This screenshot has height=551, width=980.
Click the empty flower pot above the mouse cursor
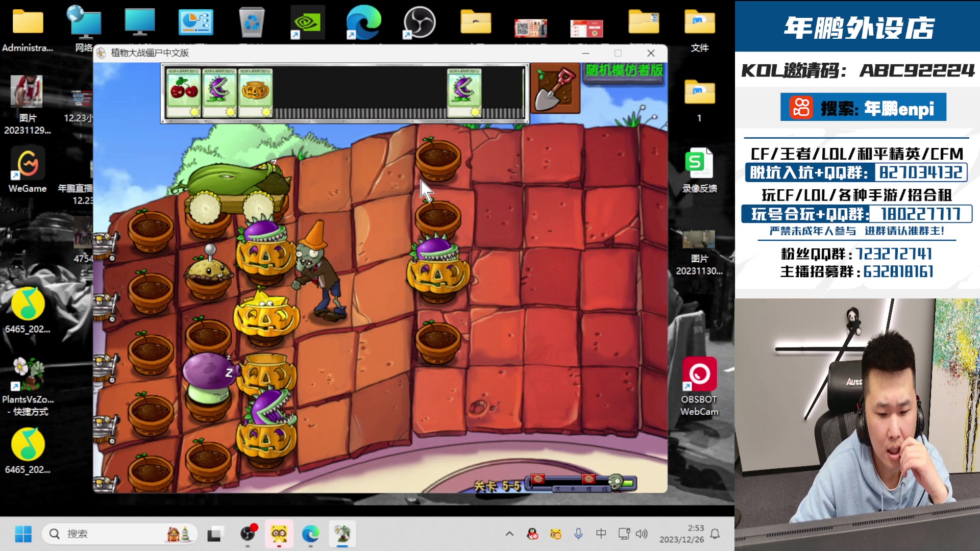point(438,158)
